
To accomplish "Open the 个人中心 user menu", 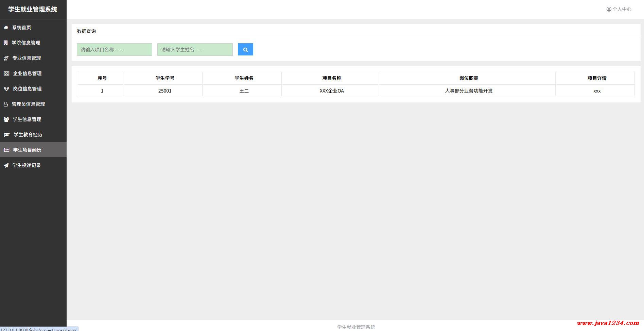I will point(619,9).
